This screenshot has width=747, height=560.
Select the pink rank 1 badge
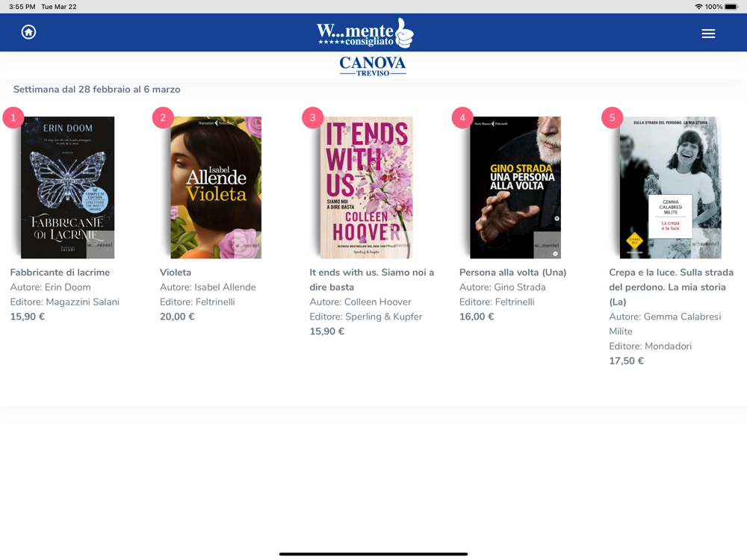coord(13,118)
